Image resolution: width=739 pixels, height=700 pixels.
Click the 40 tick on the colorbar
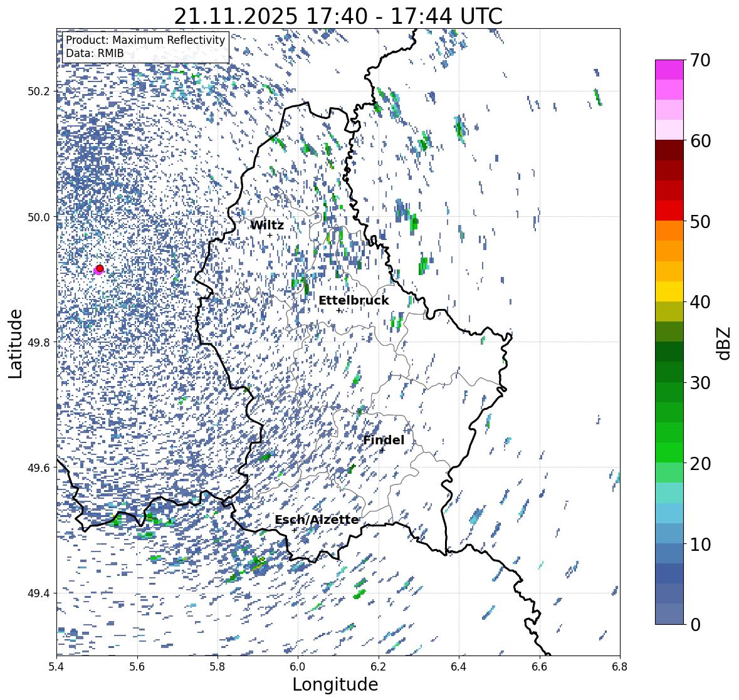700,302
